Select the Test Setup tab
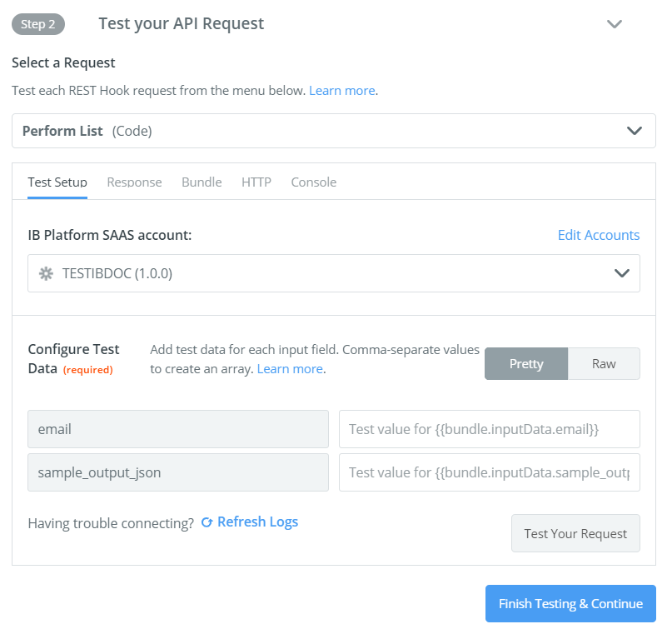Image resolution: width=672 pixels, height=639 pixels. pyautogui.click(x=57, y=182)
